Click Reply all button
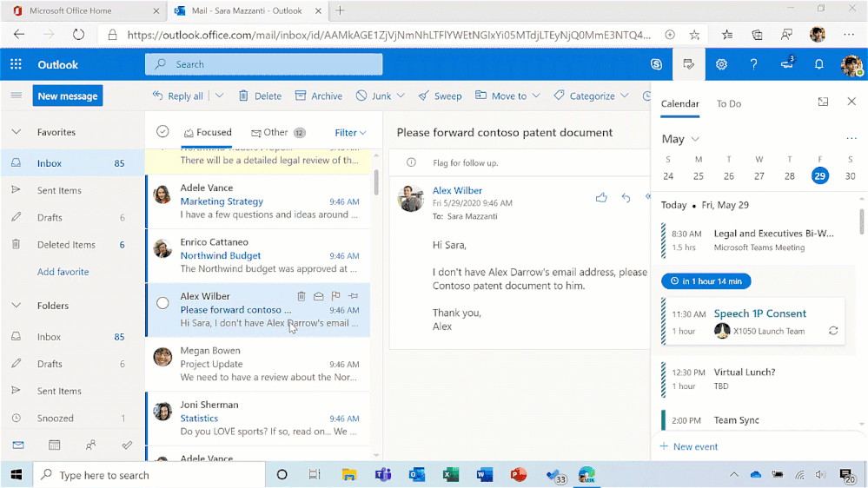 click(x=178, y=96)
